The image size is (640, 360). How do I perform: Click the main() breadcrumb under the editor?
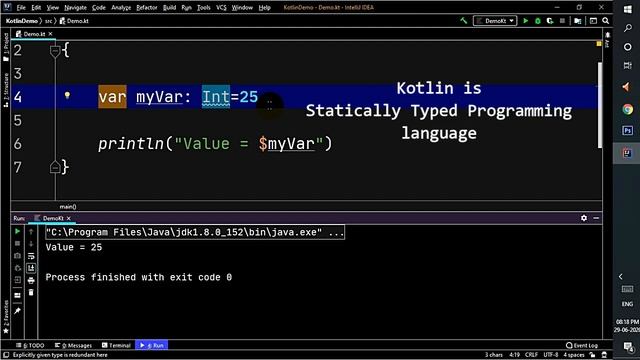(x=68, y=207)
